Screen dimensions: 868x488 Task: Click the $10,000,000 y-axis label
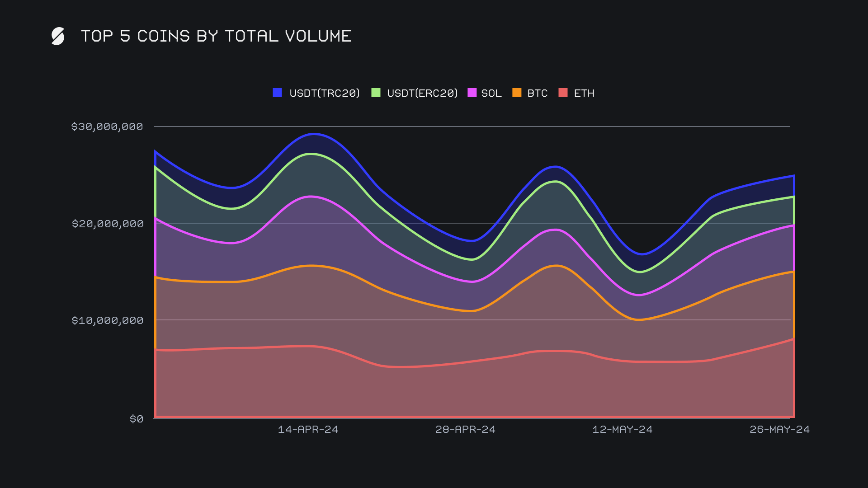point(108,320)
